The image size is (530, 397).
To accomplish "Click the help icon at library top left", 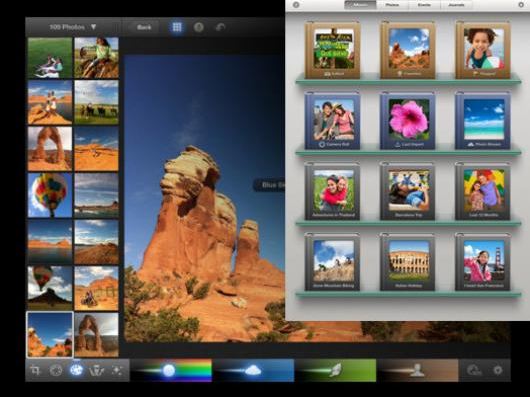I will 296,5.
